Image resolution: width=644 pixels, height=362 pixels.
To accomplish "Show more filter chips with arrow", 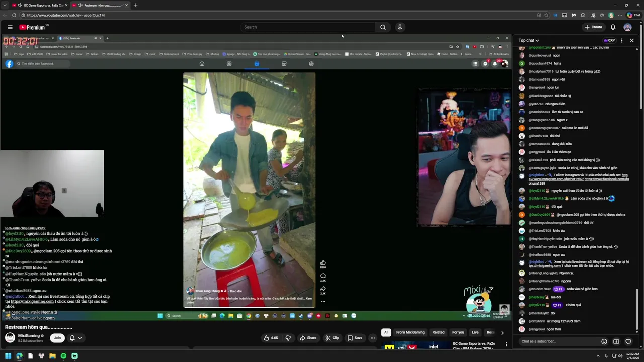I will (502, 332).
